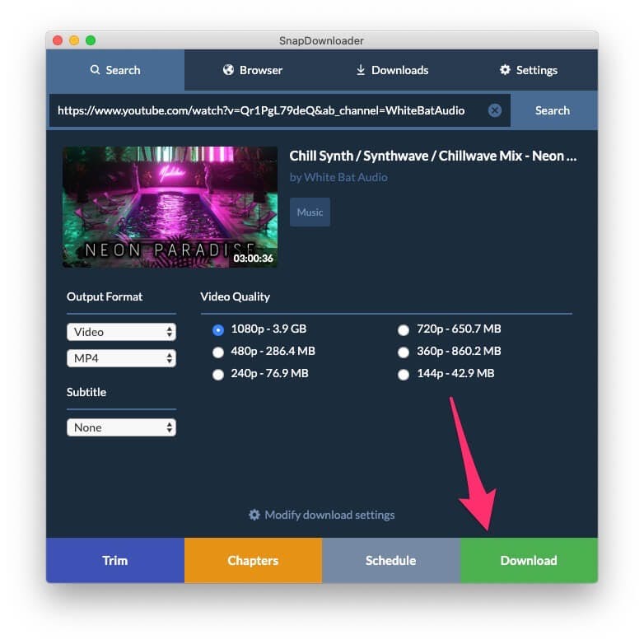Click the green Download button
The width and height of the screenshot is (644, 644).
point(529,560)
